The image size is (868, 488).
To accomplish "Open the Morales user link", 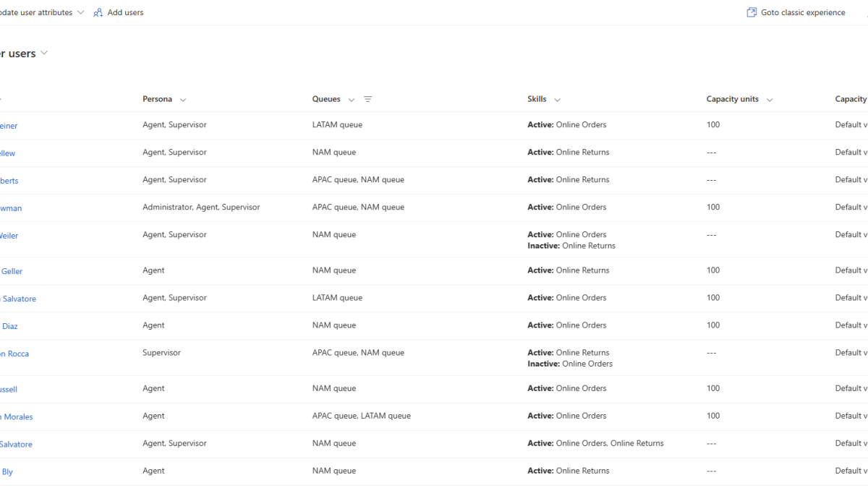I will [16, 416].
